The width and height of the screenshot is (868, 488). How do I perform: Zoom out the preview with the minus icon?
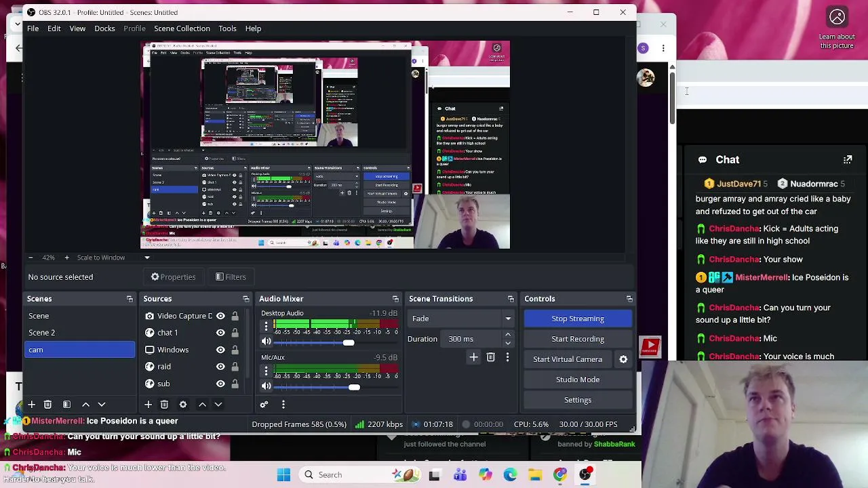tap(31, 258)
